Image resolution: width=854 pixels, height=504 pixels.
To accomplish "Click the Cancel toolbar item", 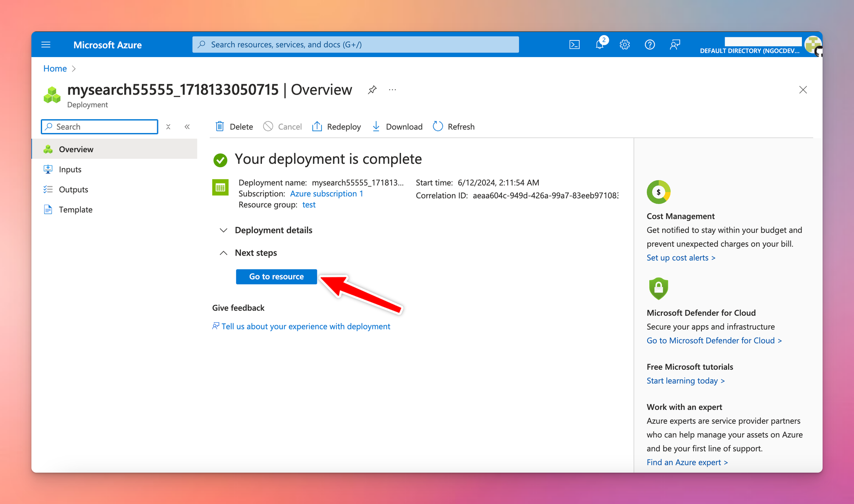I will [x=282, y=126].
